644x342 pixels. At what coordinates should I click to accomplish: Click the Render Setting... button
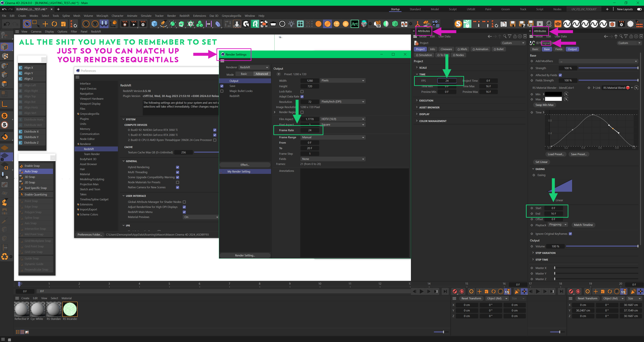click(245, 255)
